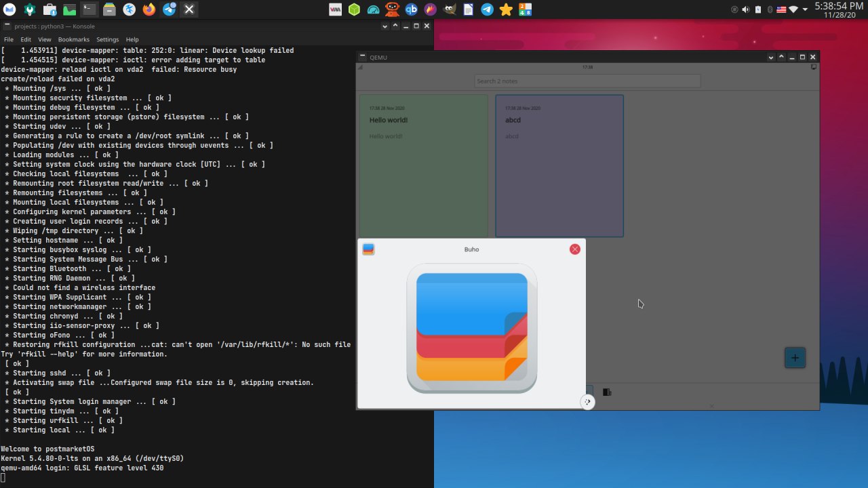The width and height of the screenshot is (868, 488).
Task: Open the Wi-Fi network tray icon
Action: coord(793,9)
